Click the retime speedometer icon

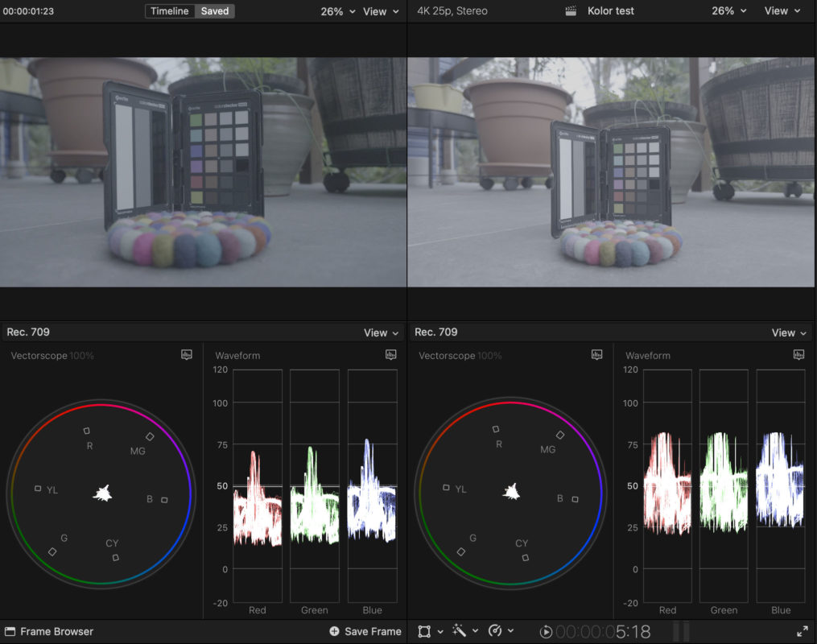point(494,631)
